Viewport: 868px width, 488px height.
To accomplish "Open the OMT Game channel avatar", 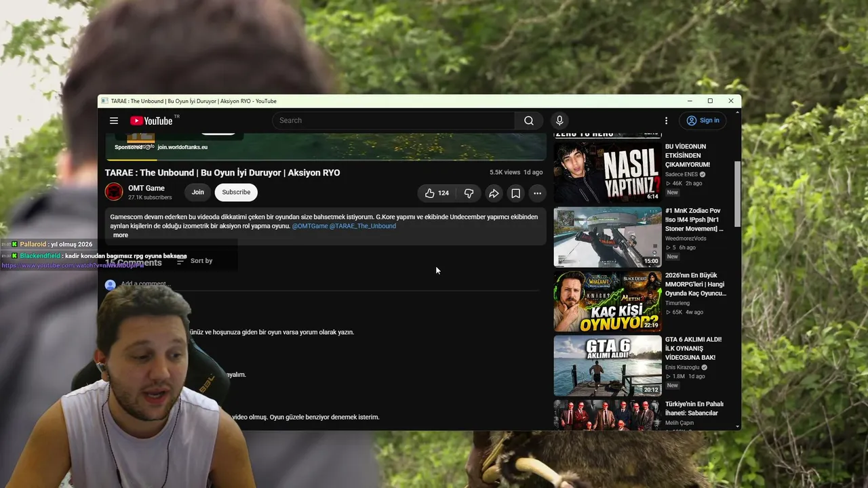I will (114, 192).
